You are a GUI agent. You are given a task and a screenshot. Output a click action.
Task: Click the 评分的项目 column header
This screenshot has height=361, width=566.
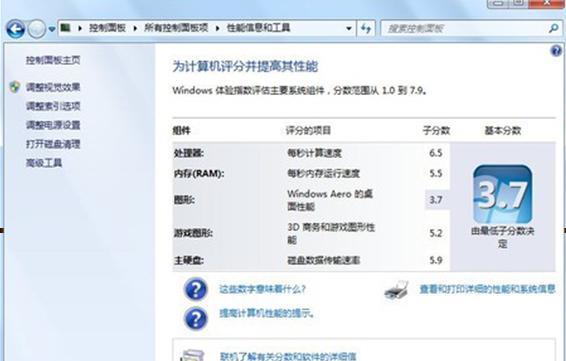308,131
